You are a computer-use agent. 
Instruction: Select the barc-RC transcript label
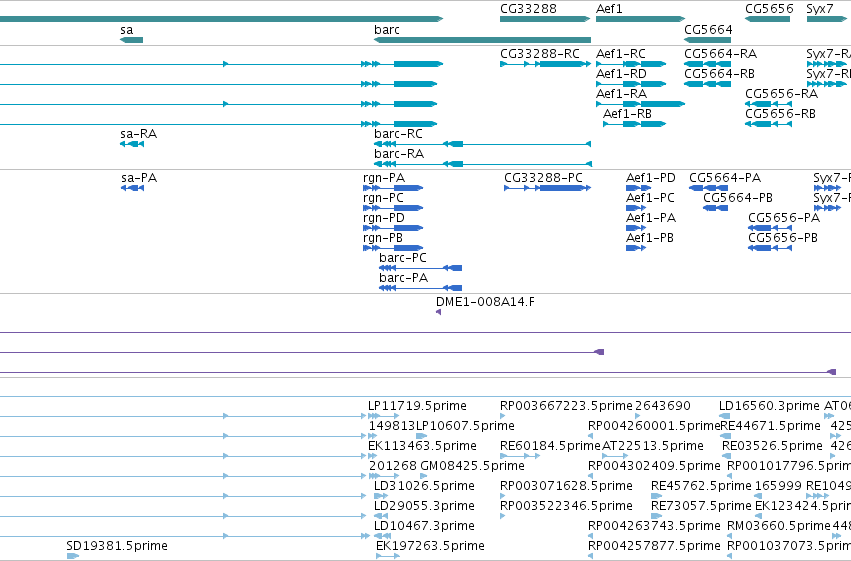click(398, 134)
